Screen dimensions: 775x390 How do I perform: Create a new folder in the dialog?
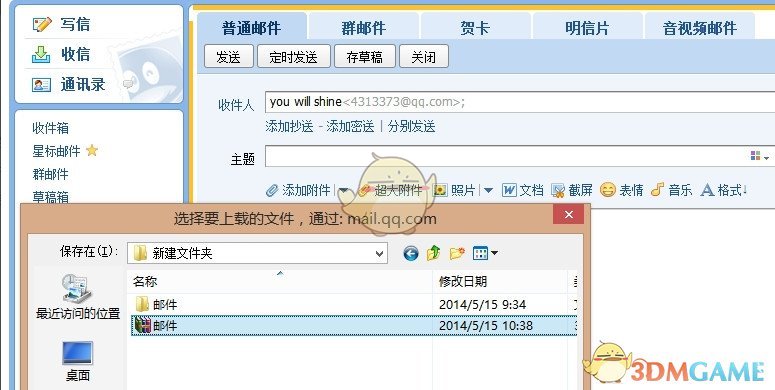point(457,253)
